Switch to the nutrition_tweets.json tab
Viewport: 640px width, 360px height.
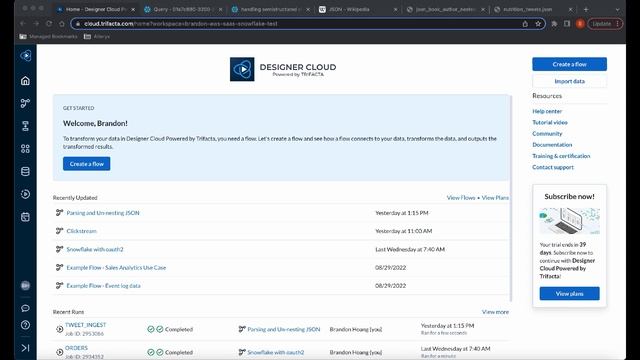(x=533, y=9)
